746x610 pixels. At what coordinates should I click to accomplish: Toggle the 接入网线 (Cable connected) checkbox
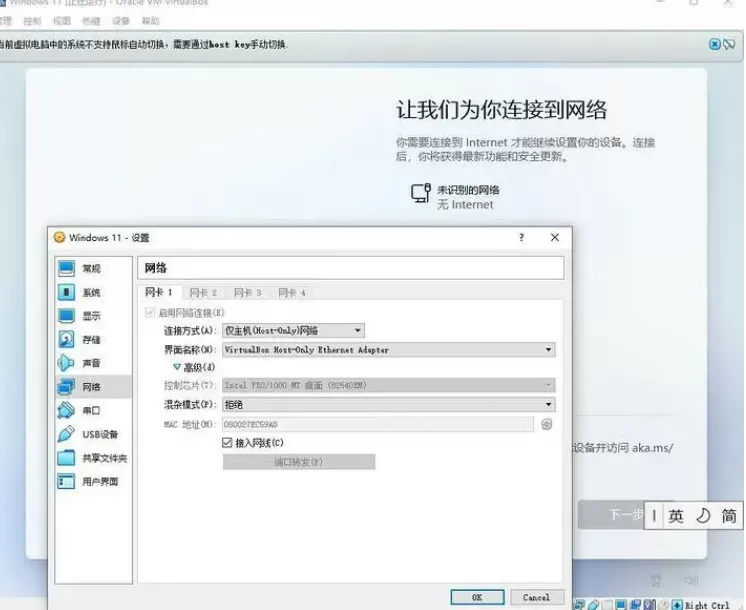tap(227, 443)
